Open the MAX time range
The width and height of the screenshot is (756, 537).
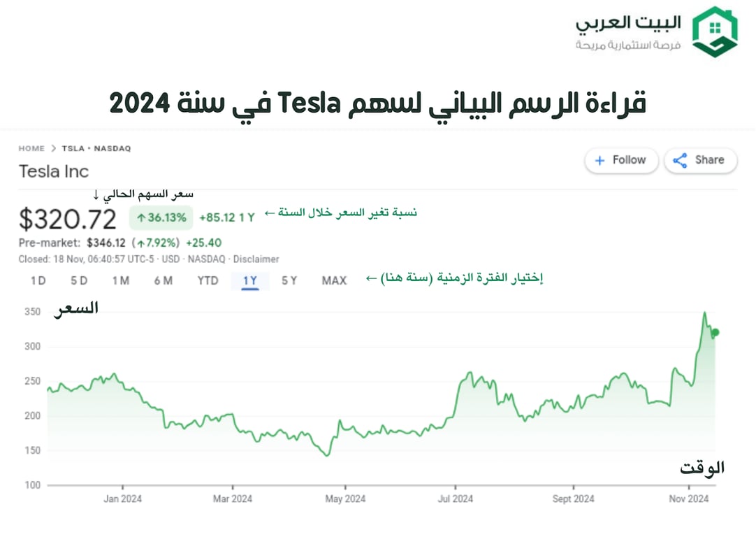click(334, 280)
